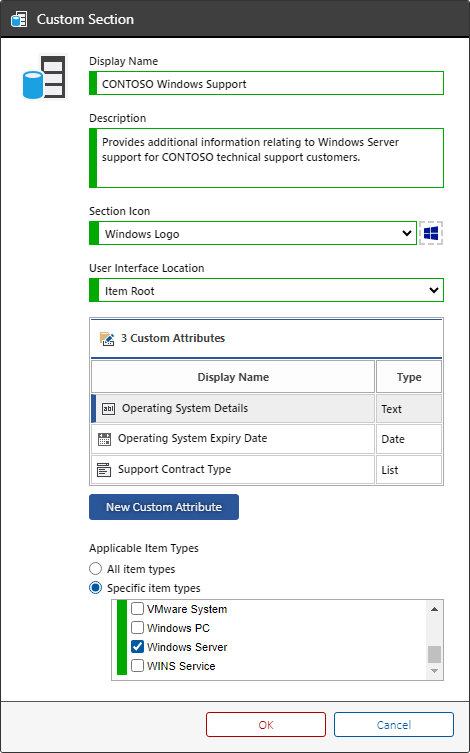Click the Custom Attributes edit icon

tap(107, 339)
